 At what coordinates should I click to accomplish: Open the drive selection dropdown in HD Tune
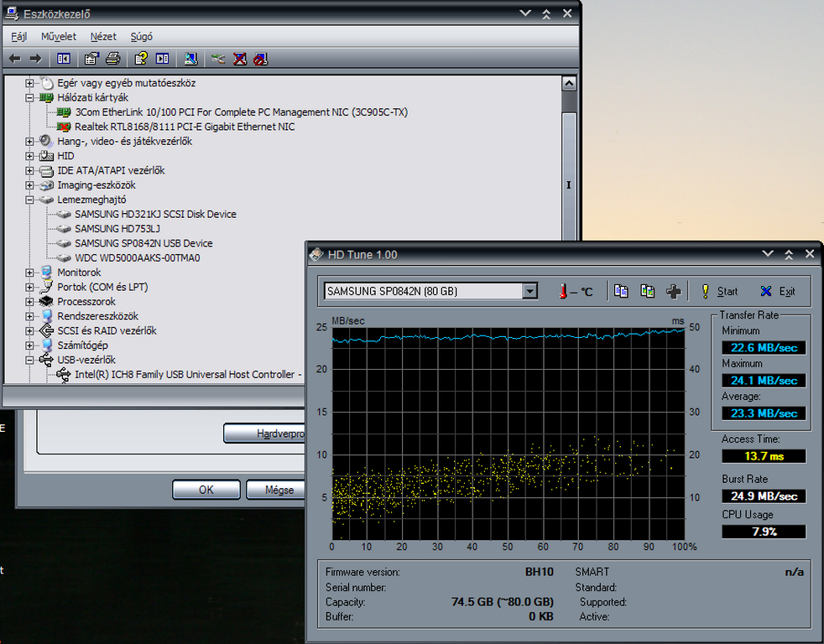coord(529,291)
